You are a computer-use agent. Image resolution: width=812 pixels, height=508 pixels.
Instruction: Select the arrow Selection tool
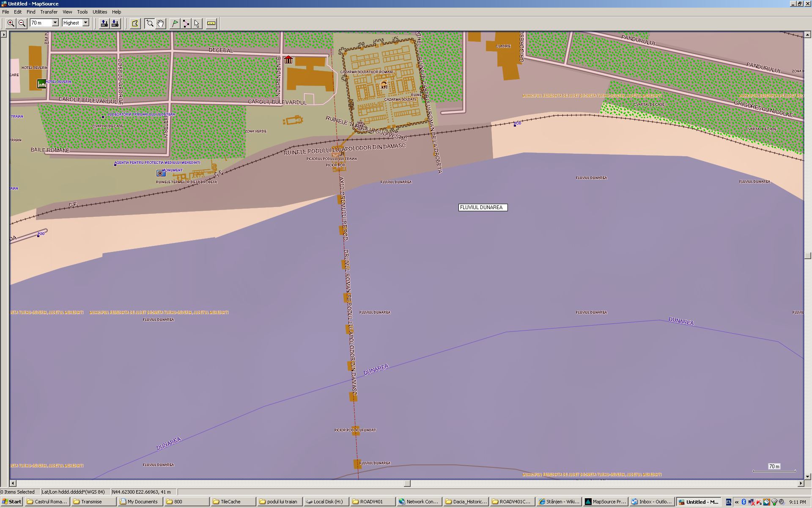click(197, 23)
